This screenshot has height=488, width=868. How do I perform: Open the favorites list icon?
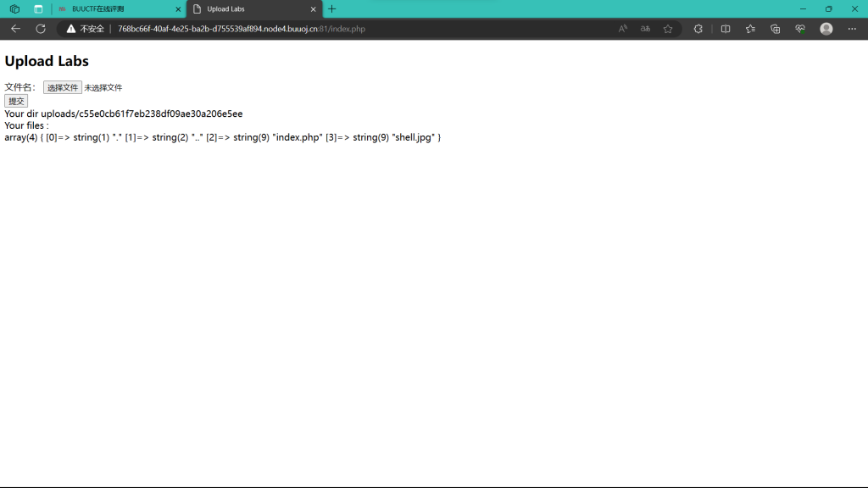tap(750, 29)
